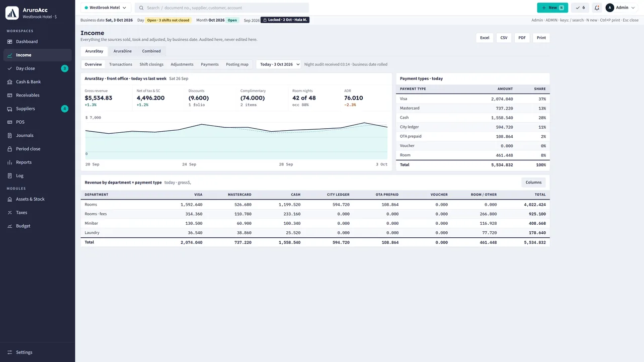Open Dashboard via its sidebar icon

point(10,42)
